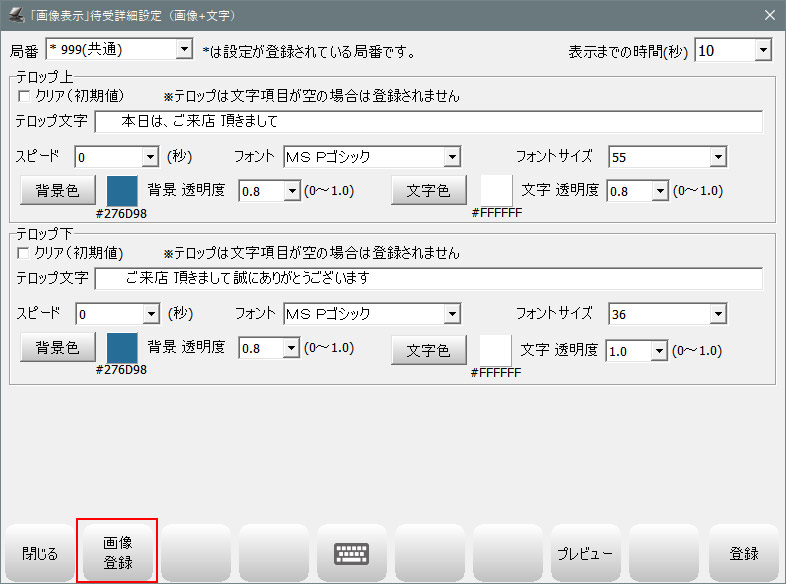The height and width of the screenshot is (584, 786).
Task: Click the on-screen keyboard icon button
Action: coord(351,553)
